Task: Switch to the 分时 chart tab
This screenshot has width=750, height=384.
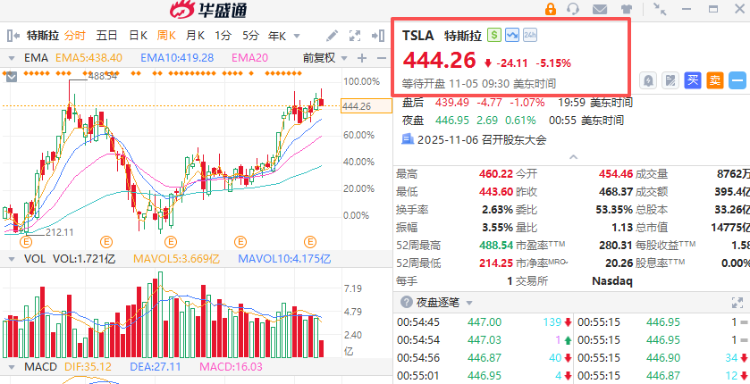Action: coord(75,35)
